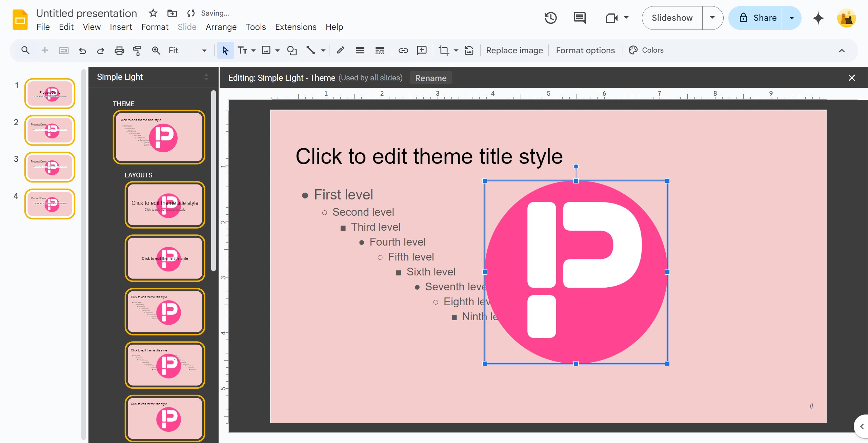Click the insert image icon
The height and width of the screenshot is (443, 868).
[266, 51]
